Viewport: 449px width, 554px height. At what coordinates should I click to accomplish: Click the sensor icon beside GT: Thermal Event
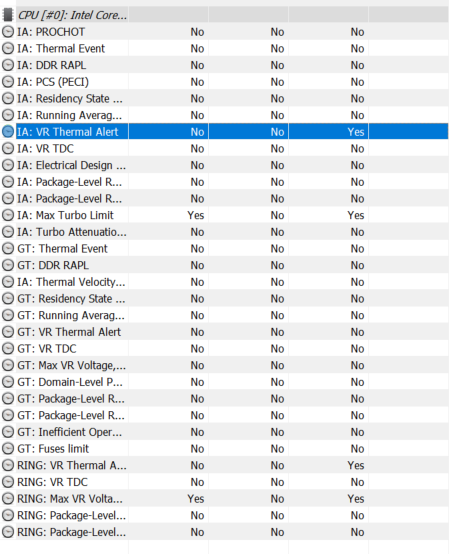tap(8, 248)
